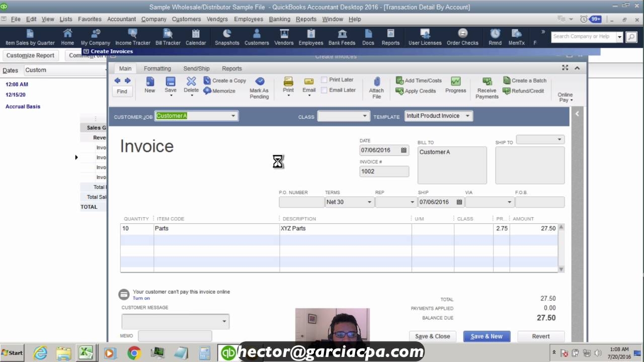Click the Find icon on the invoice toolbar
Viewport: 644px width, 362px height.
pos(122,91)
